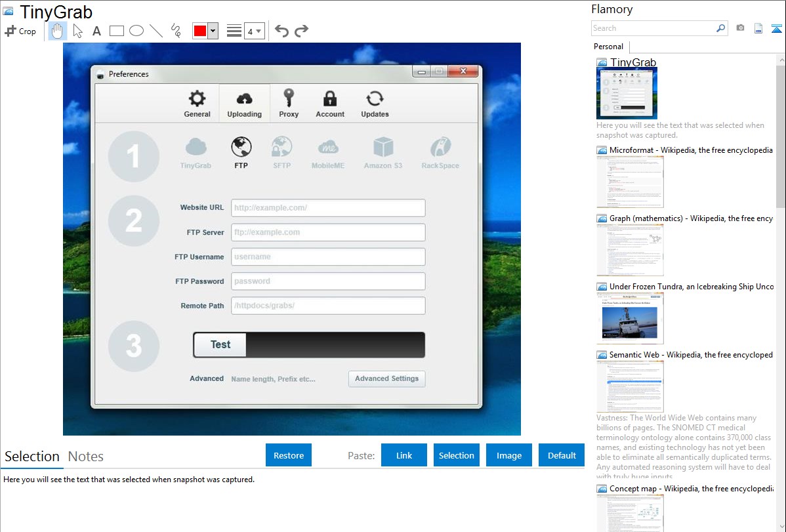Click the Test button in Preferences
The width and height of the screenshot is (786, 532).
point(220,345)
